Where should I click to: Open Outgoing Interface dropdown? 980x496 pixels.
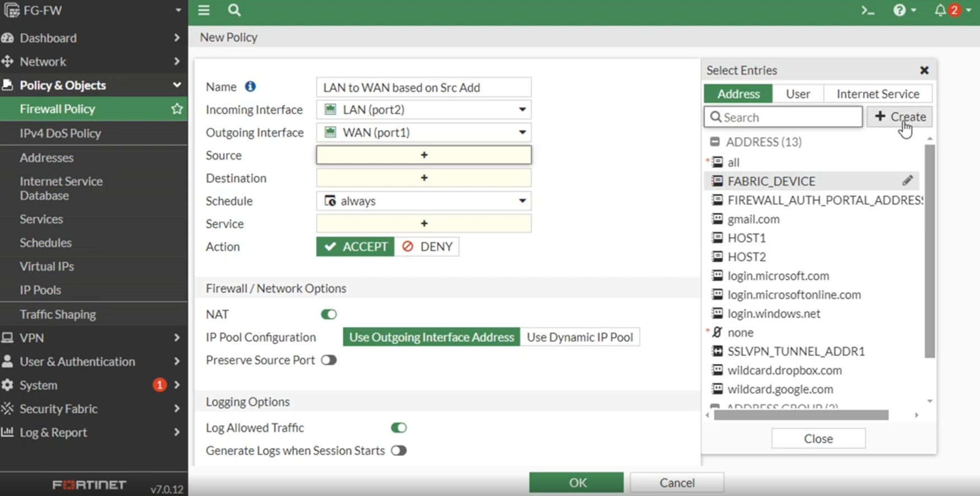coord(423,133)
